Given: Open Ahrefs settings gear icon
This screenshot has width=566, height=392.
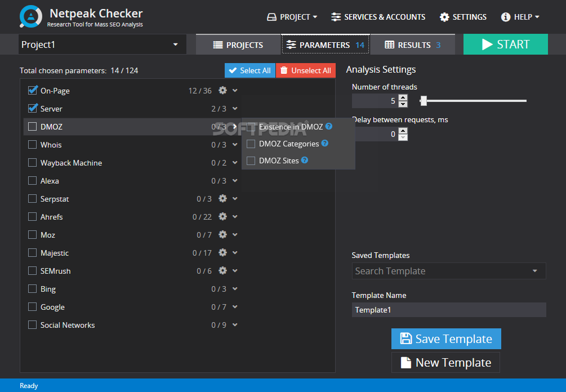Looking at the screenshot, I should pyautogui.click(x=222, y=217).
